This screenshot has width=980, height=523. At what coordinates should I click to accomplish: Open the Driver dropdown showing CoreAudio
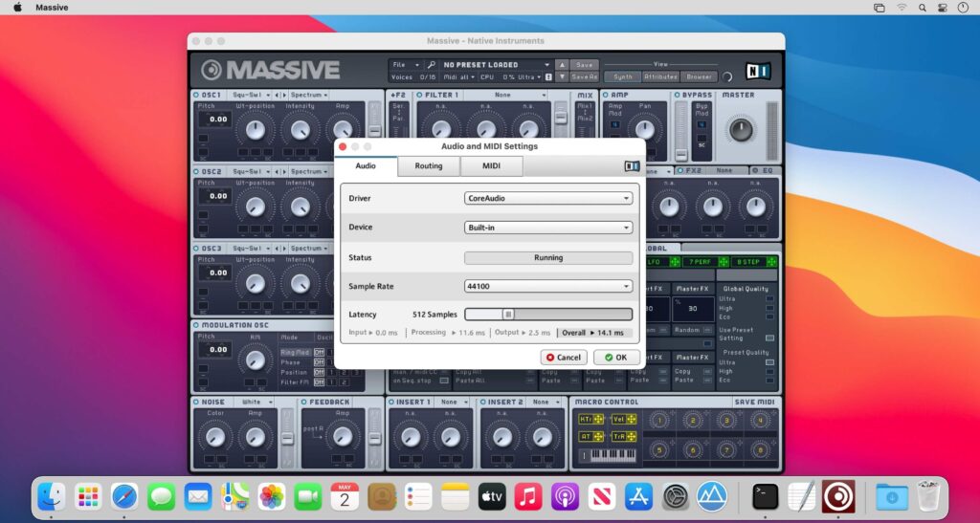[547, 198]
